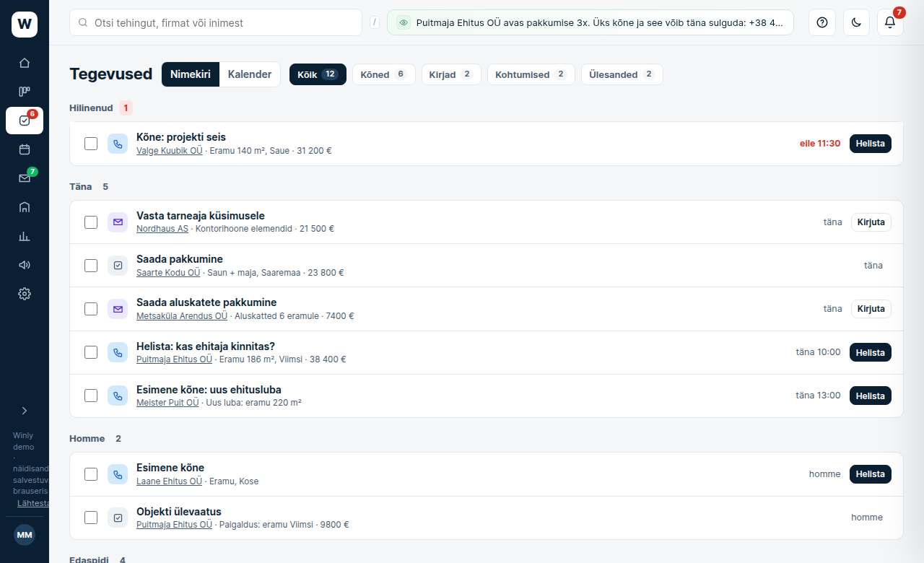Viewport: 924px width, 563px height.
Task: Open the megaphone announcements icon in sidebar
Action: pos(25,265)
